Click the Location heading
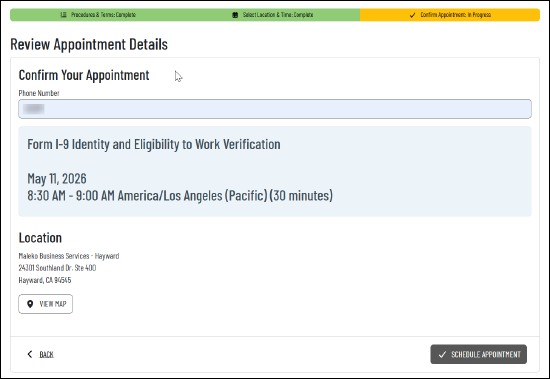This screenshot has height=379, width=550. (40, 238)
